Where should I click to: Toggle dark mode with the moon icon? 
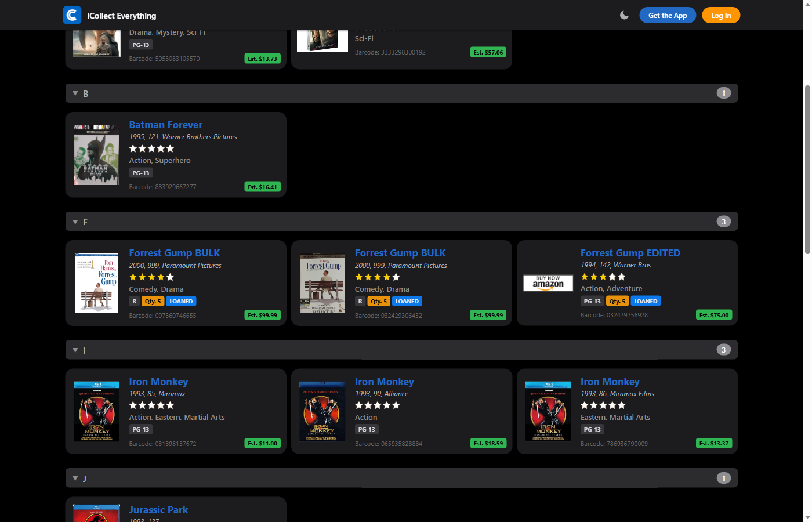(624, 15)
